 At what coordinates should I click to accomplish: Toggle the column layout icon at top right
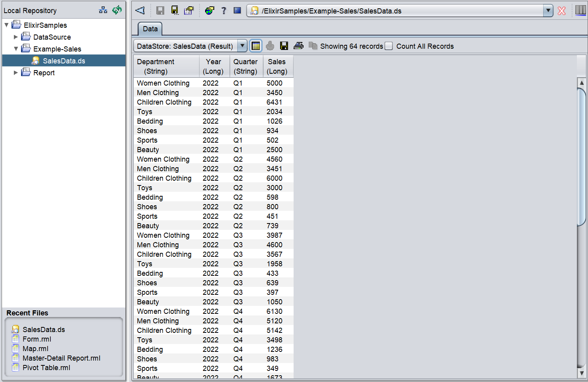pyautogui.click(x=580, y=10)
